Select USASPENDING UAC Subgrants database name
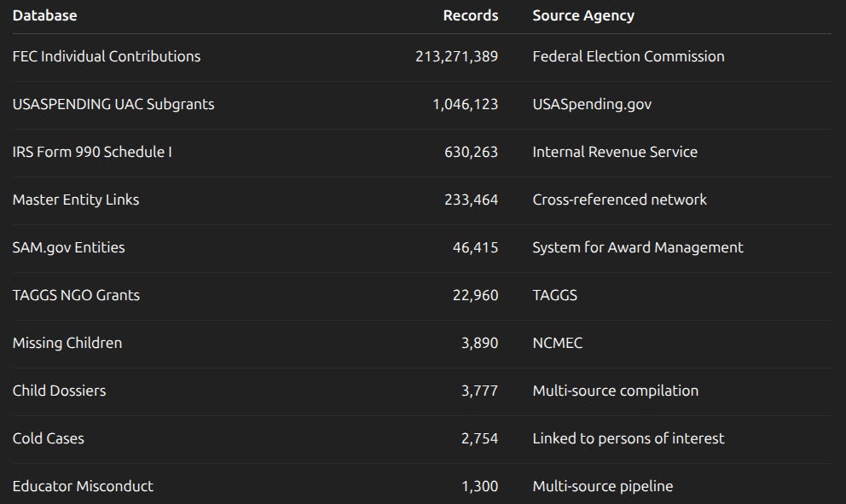 (x=113, y=104)
